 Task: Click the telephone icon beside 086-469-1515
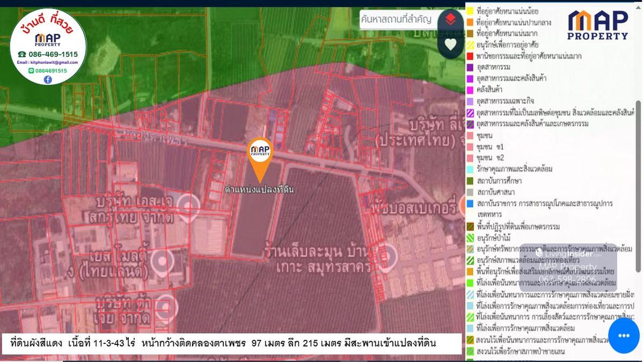[22, 54]
